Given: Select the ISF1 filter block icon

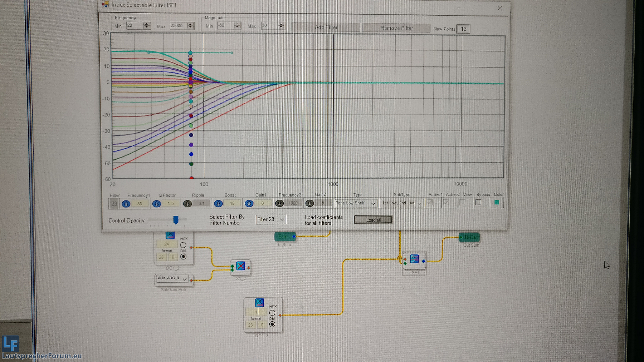Looking at the screenshot, I should pyautogui.click(x=414, y=259).
